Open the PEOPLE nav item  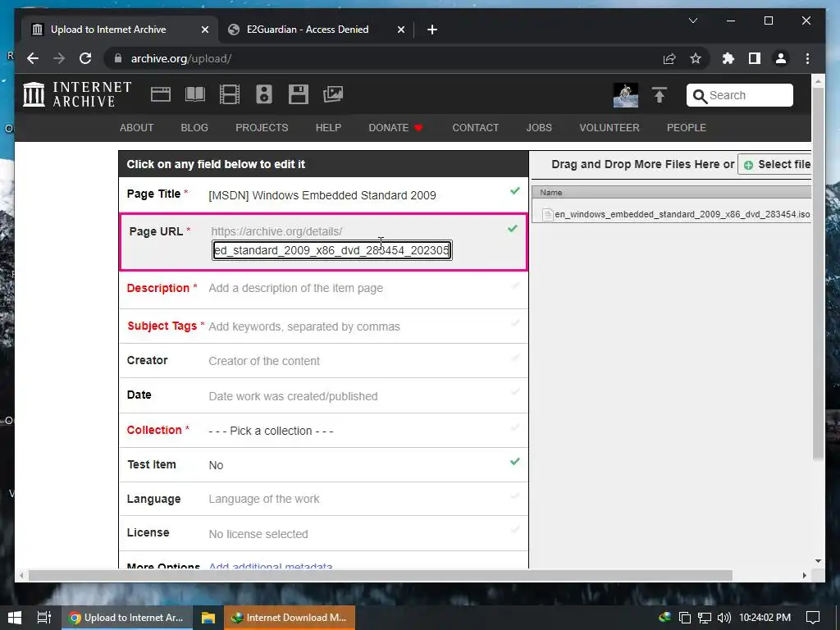pyautogui.click(x=687, y=127)
